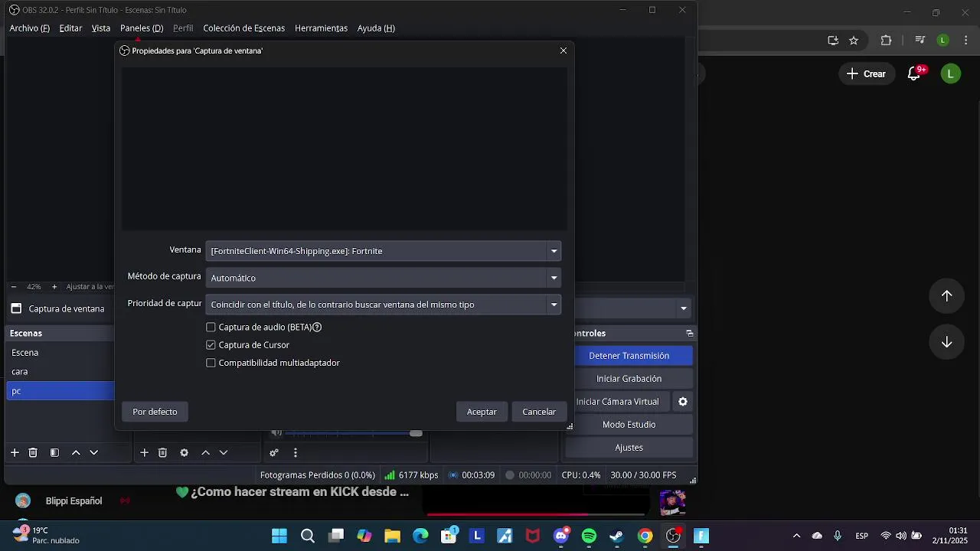Open source properties gear icon
Image resolution: width=980 pixels, height=551 pixels.
pos(184,452)
